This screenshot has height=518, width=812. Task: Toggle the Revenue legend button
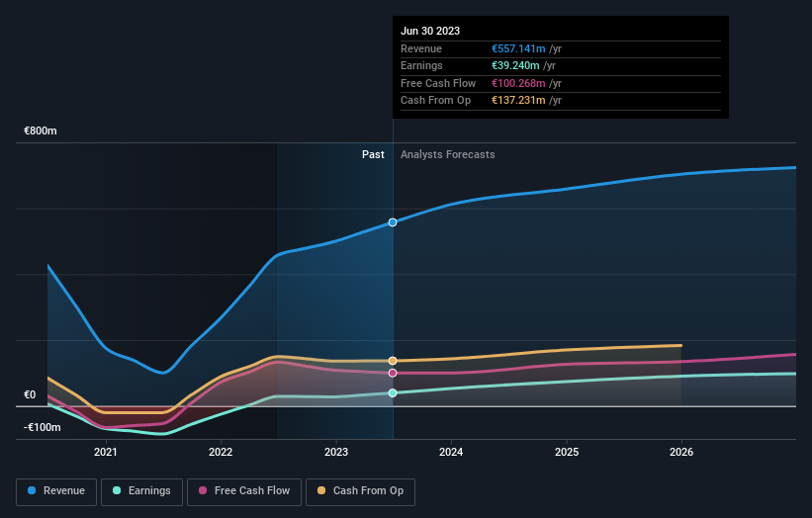(56, 491)
